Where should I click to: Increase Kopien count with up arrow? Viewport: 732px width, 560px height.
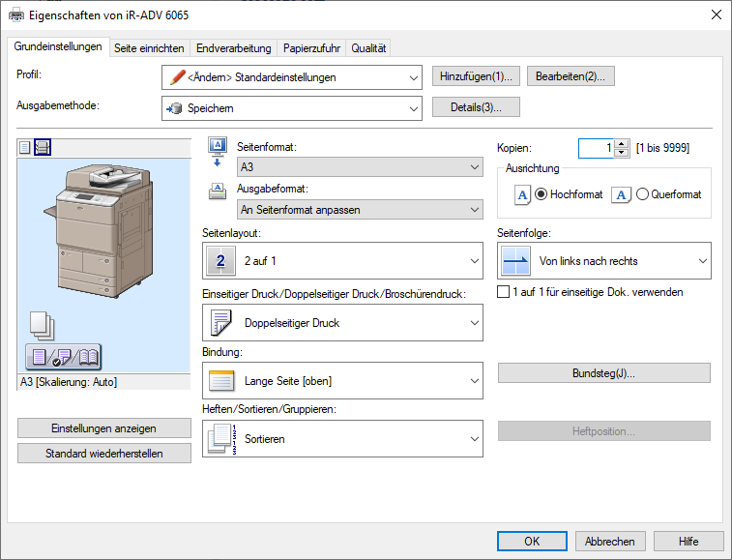[622, 143]
